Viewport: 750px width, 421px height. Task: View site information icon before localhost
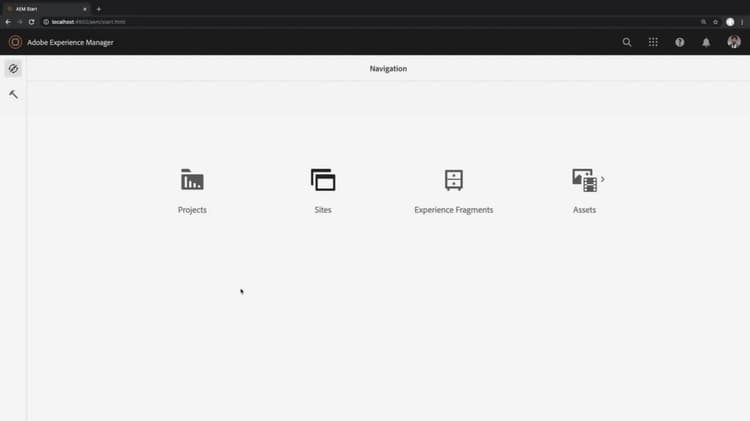tap(46, 22)
